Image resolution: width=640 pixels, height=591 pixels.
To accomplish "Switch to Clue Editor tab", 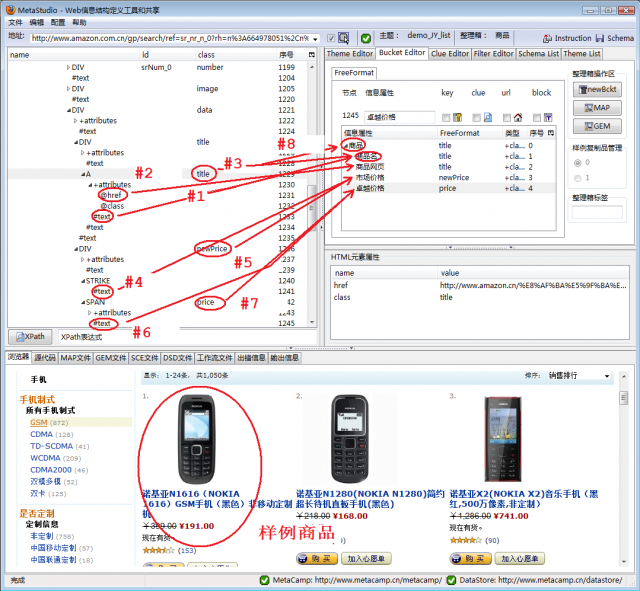I will (x=450, y=54).
